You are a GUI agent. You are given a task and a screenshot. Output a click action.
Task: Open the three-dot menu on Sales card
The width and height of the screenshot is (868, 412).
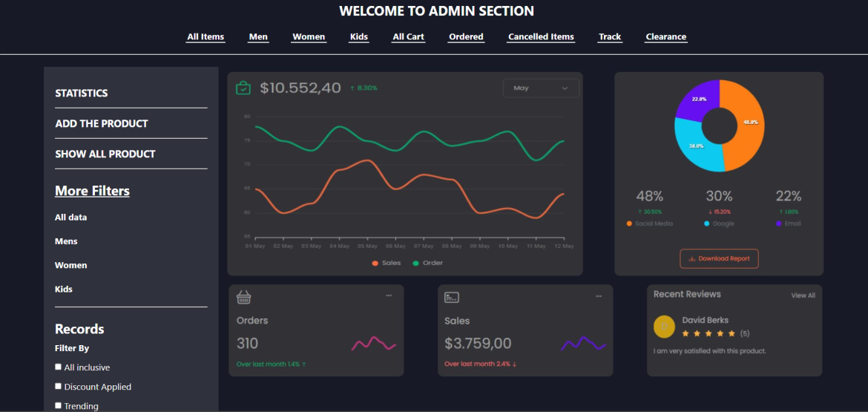point(599,296)
